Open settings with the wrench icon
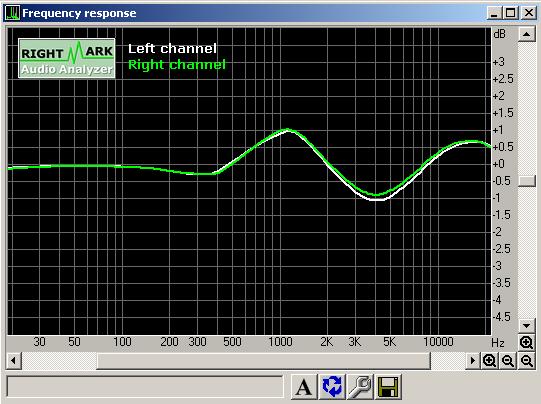The width and height of the screenshot is (541, 404). (x=360, y=387)
